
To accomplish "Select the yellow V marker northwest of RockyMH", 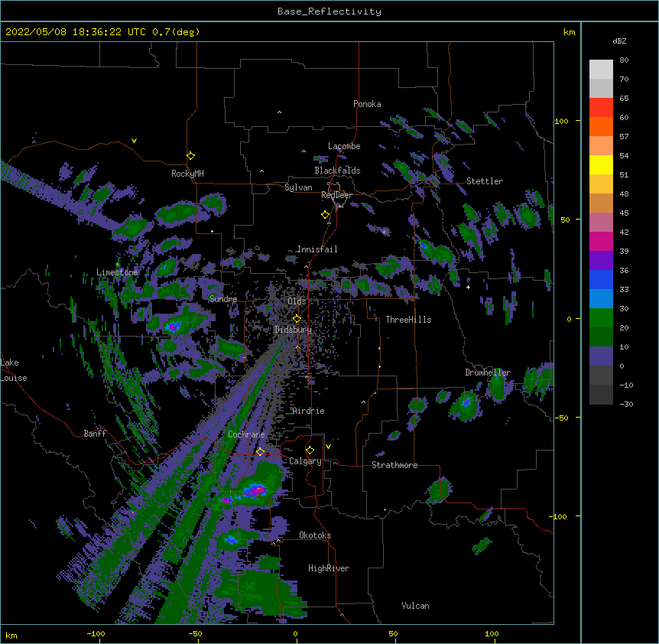I will point(134,141).
